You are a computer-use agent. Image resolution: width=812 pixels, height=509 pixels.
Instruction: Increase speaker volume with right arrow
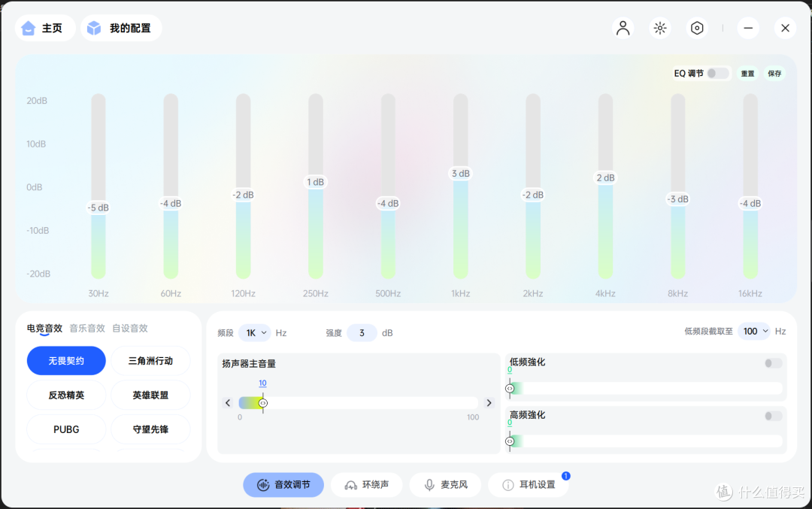click(489, 403)
